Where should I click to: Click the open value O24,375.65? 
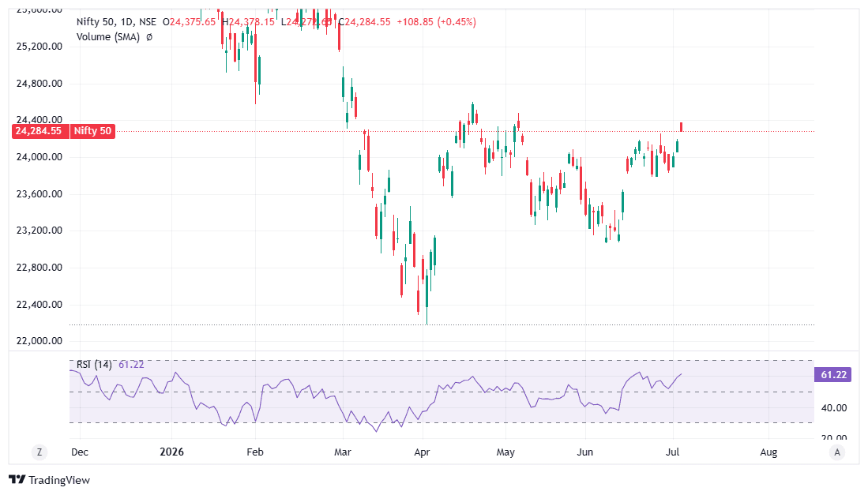190,22
